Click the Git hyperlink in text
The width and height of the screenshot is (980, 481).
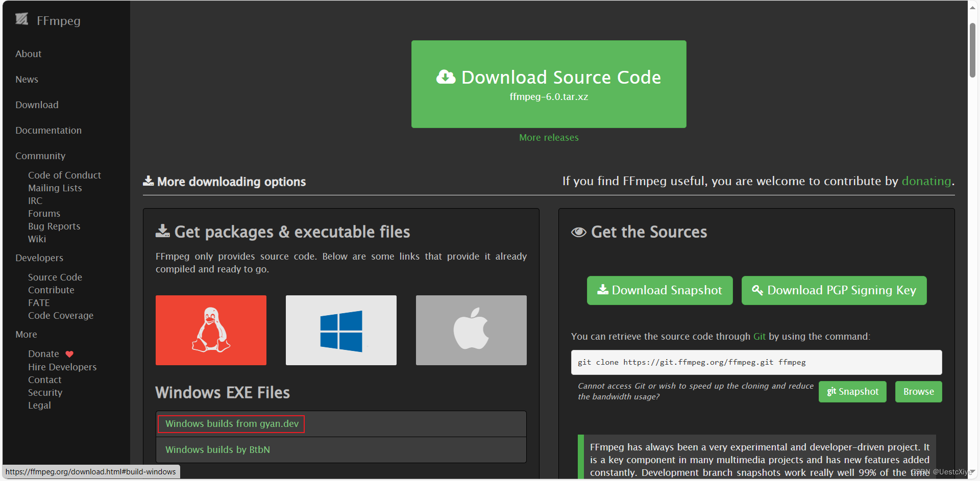pyautogui.click(x=759, y=337)
